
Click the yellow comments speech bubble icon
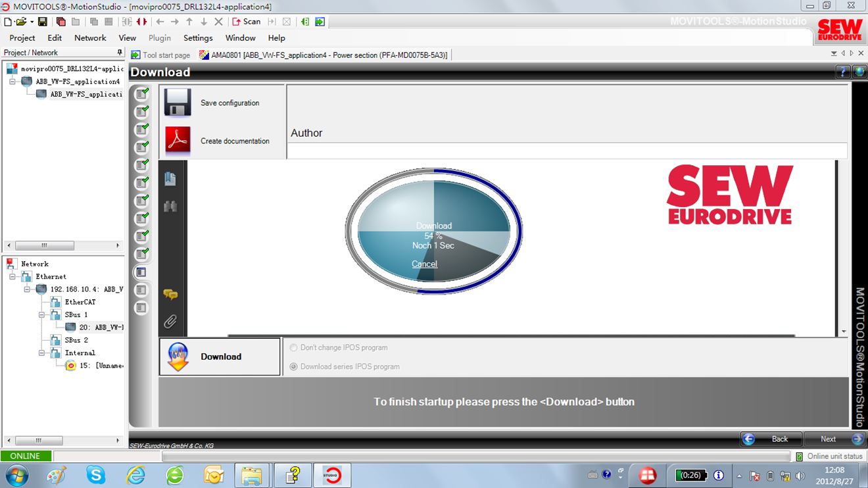pos(170,295)
